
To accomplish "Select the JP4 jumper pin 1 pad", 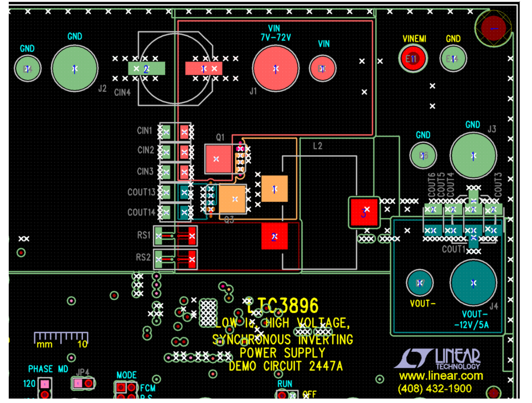I will click(78, 383).
